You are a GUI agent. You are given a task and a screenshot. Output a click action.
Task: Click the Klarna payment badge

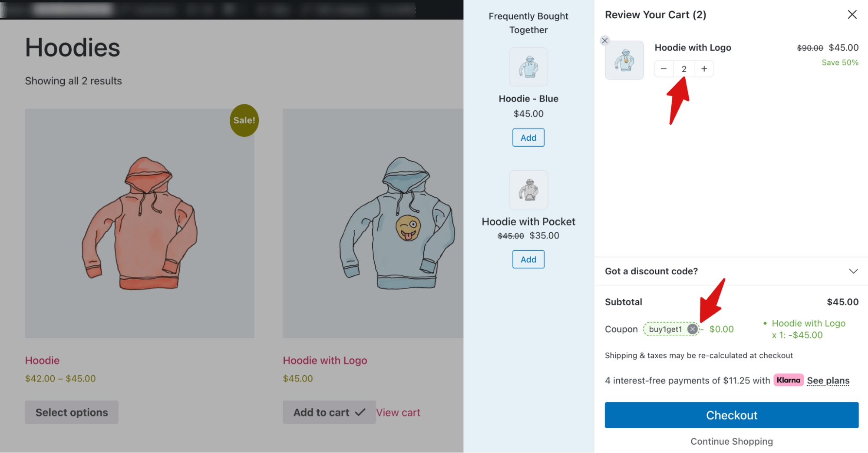[788, 380]
